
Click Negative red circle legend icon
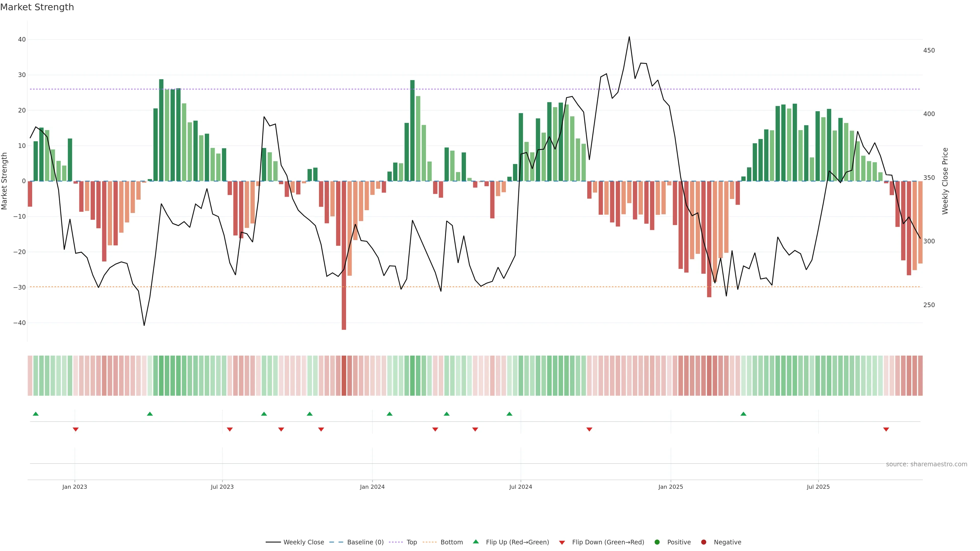pos(703,542)
